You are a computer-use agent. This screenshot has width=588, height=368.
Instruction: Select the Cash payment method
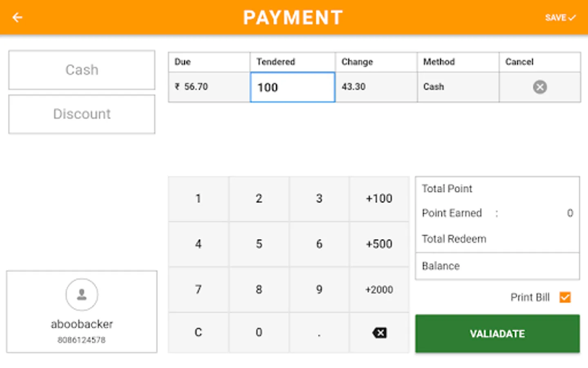pyautogui.click(x=82, y=70)
